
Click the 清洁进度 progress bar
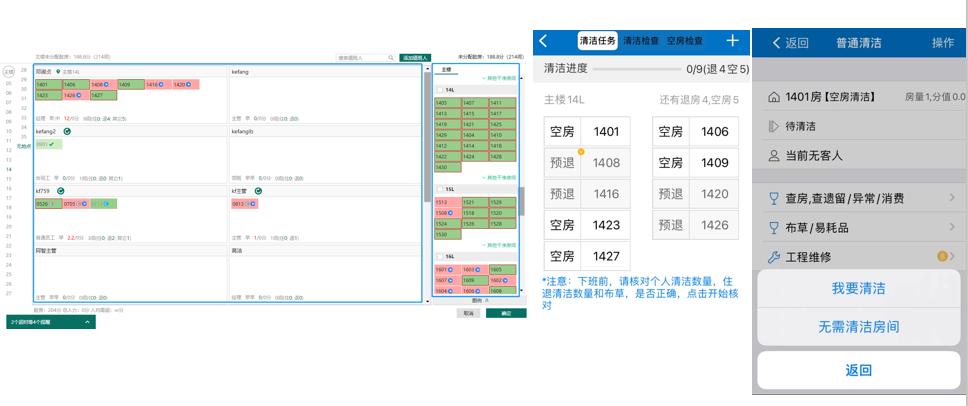click(x=650, y=70)
